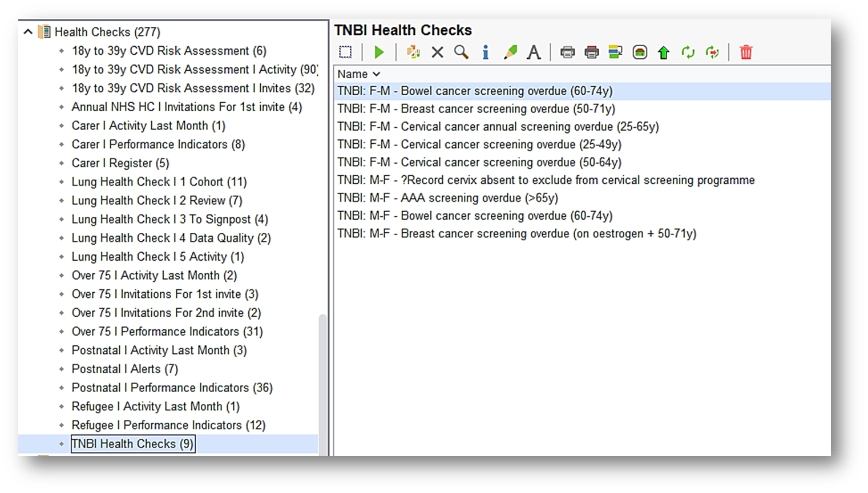Select Annual NHS HC Invitations For 1st invite

tap(187, 107)
